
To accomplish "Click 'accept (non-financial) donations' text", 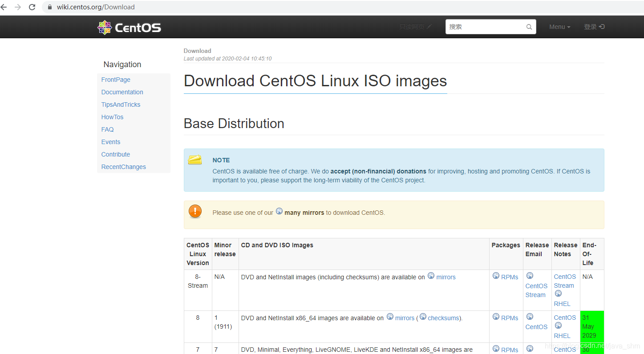I will tap(378, 171).
